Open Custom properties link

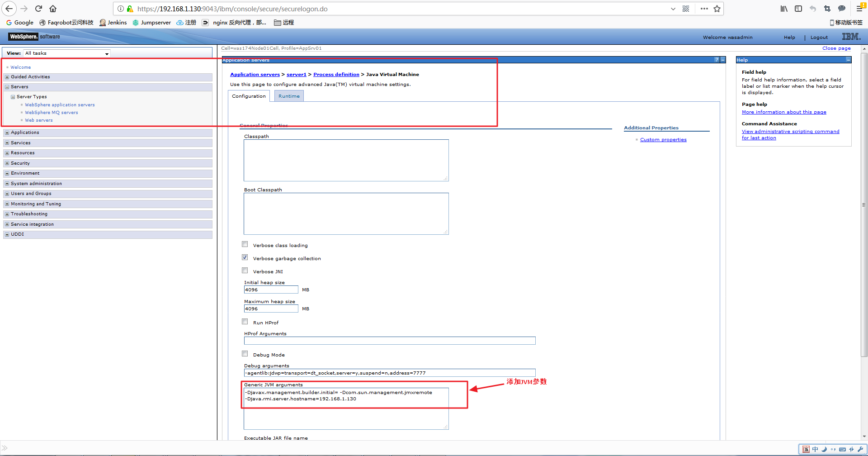click(x=663, y=140)
